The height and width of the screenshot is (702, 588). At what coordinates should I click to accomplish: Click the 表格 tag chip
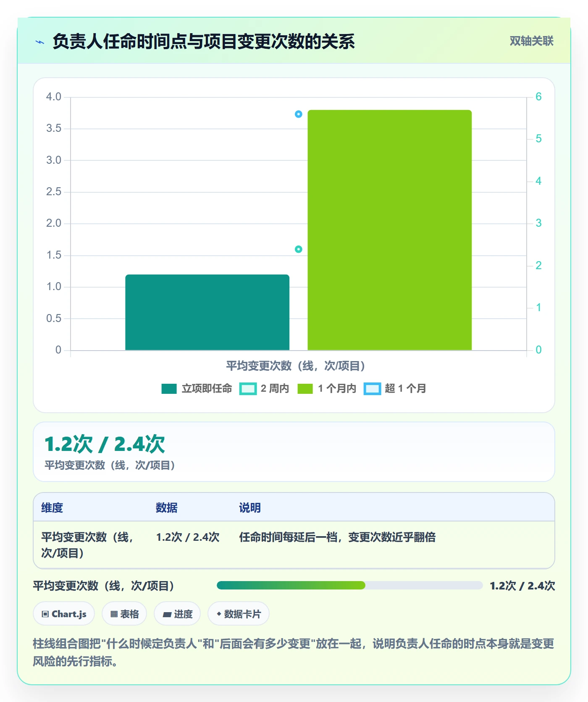pos(124,614)
